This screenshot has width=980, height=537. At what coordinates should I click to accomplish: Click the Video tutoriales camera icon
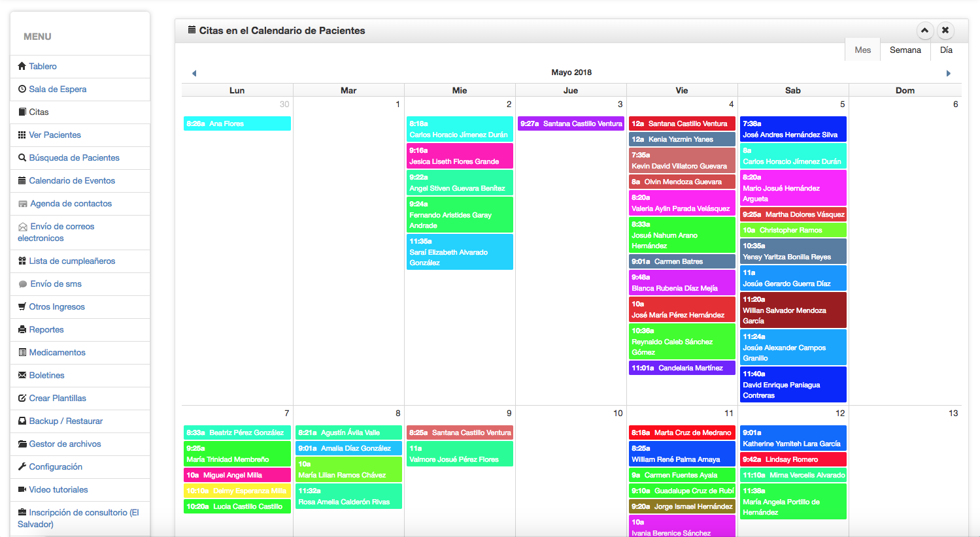(x=22, y=489)
